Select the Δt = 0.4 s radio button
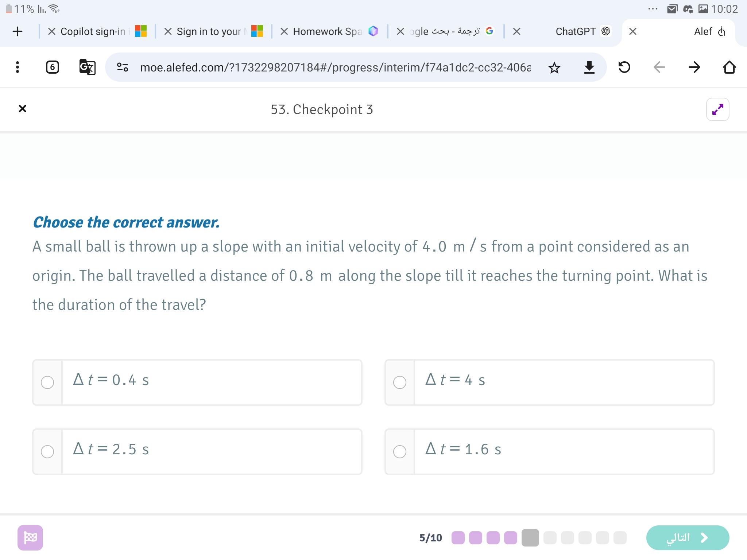 coord(48,381)
